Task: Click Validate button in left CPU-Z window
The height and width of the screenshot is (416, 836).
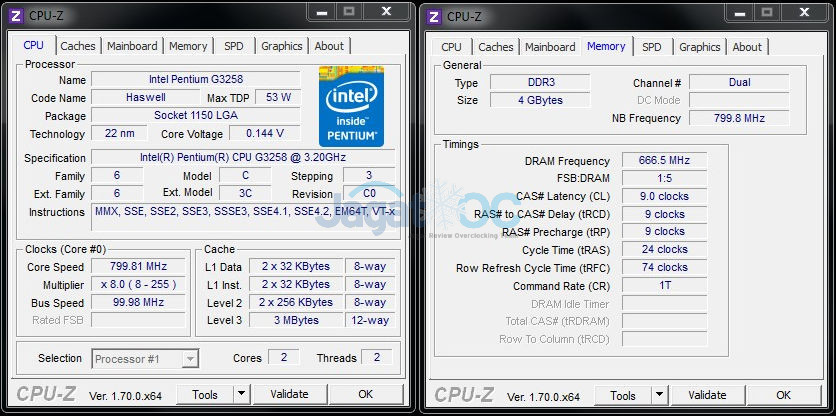Action: tap(290, 395)
